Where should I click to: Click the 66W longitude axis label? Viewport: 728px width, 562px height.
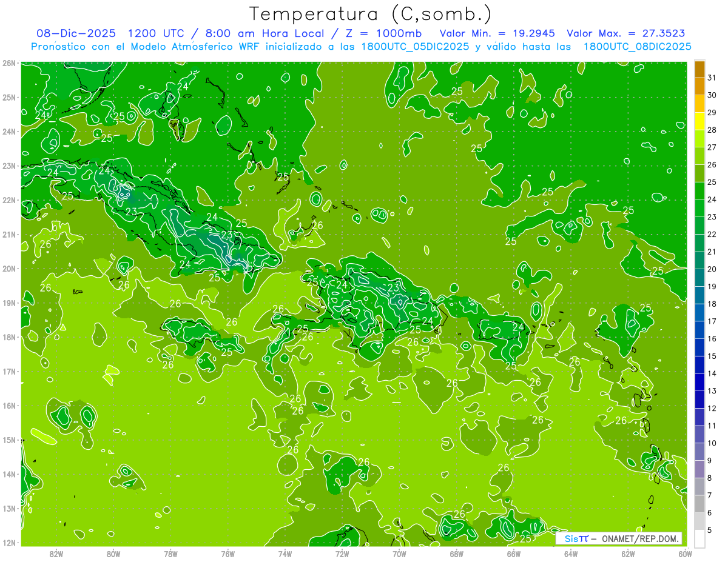pos(514,554)
